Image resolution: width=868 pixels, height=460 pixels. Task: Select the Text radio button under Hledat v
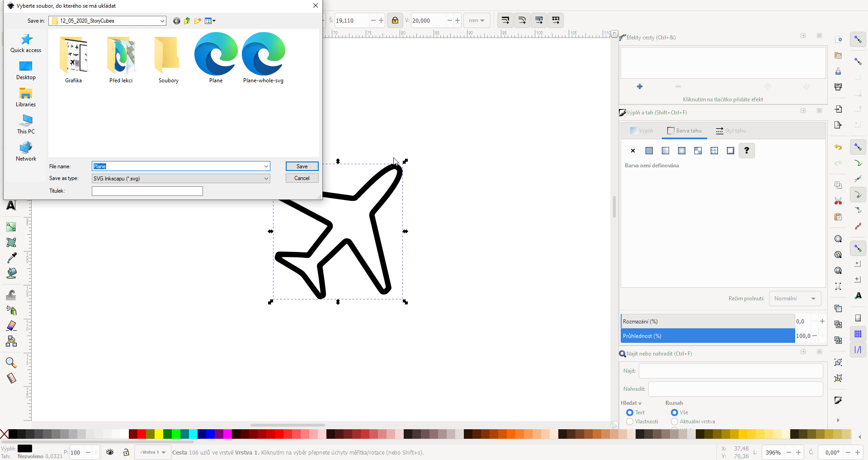pyautogui.click(x=630, y=413)
